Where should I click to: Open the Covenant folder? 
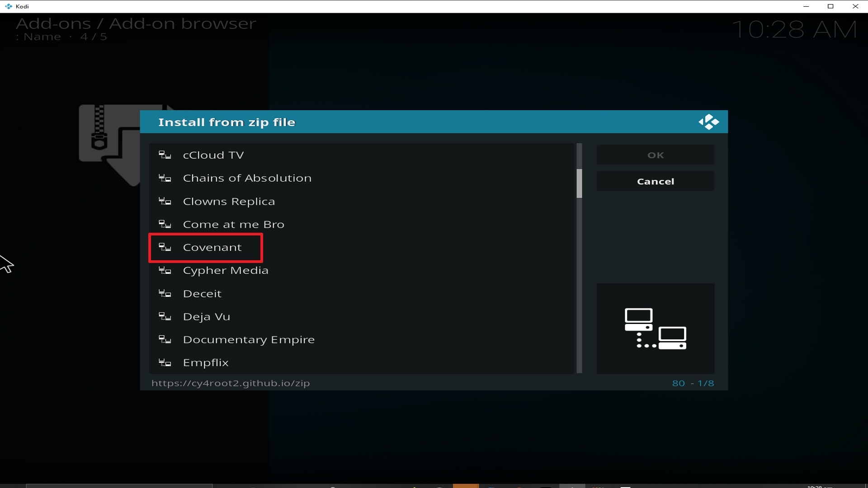point(362,247)
